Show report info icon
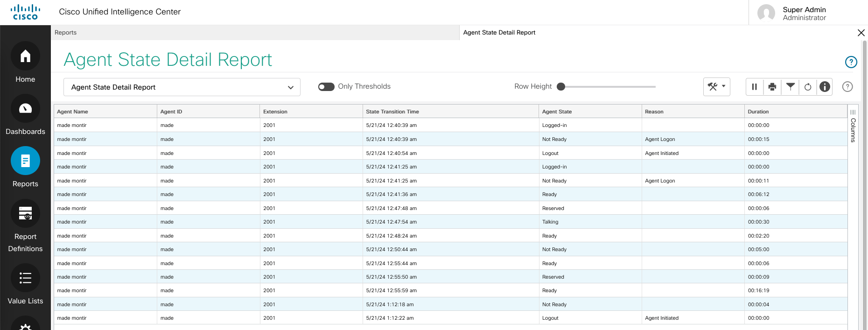The height and width of the screenshot is (330, 868). [x=825, y=87]
